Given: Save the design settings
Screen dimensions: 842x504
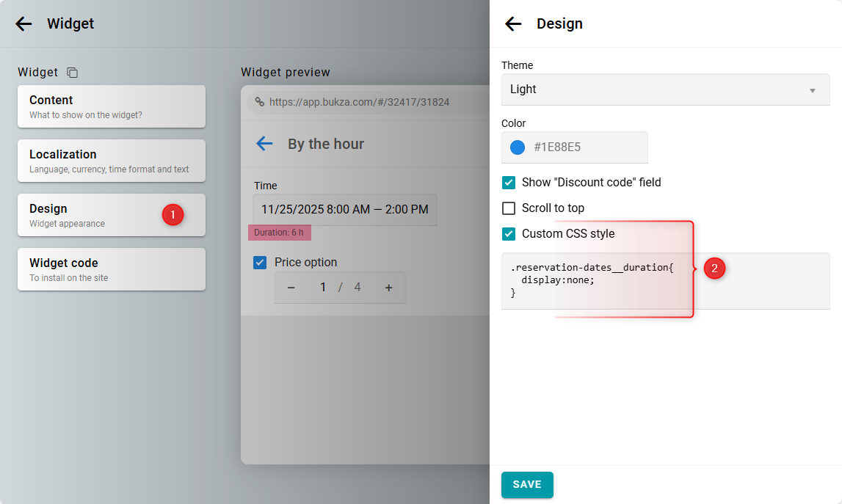Looking at the screenshot, I should (527, 485).
